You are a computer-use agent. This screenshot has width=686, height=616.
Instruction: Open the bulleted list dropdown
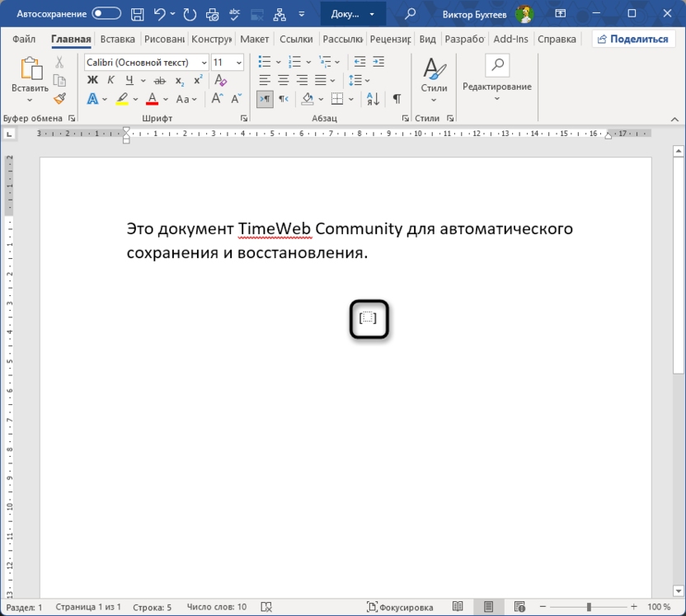278,62
